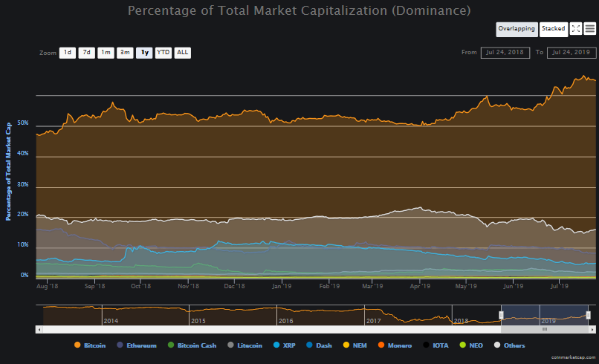Toggle the Bitcoin Cash legend entry
Screen dimensions: 599x364
192,345
